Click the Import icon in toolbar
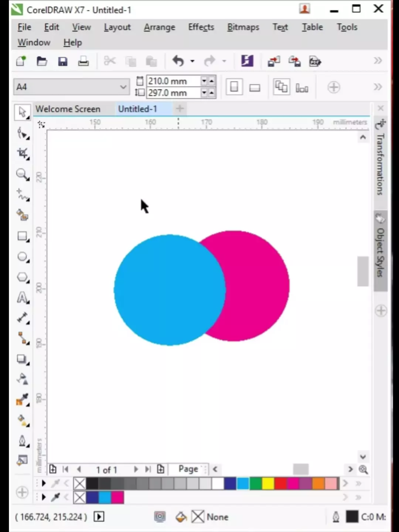 pyautogui.click(x=274, y=61)
